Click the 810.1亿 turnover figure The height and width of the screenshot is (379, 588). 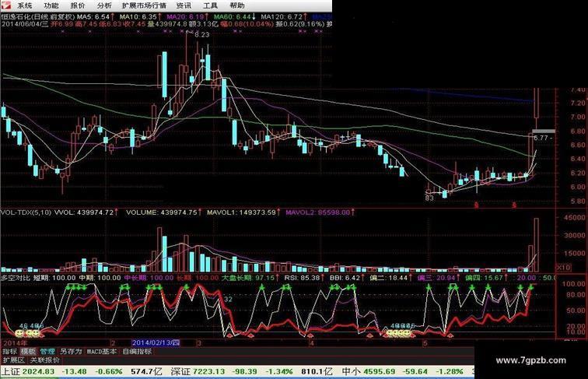tap(317, 372)
